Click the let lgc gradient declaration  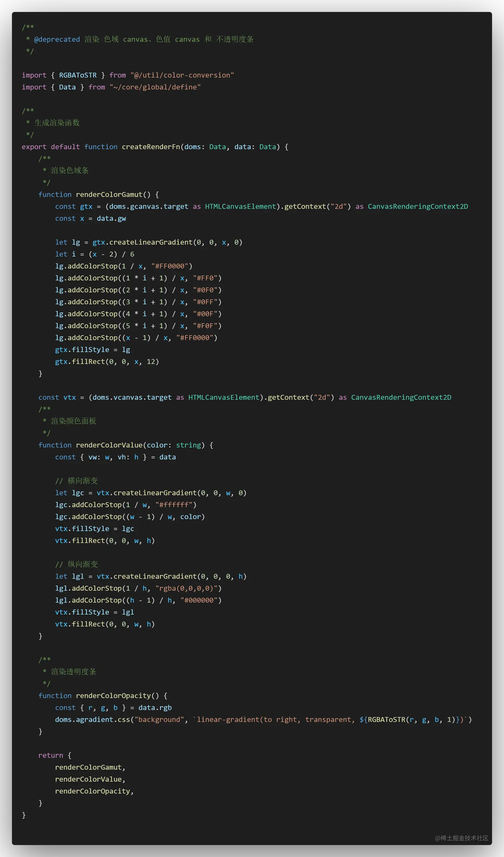[x=151, y=493]
